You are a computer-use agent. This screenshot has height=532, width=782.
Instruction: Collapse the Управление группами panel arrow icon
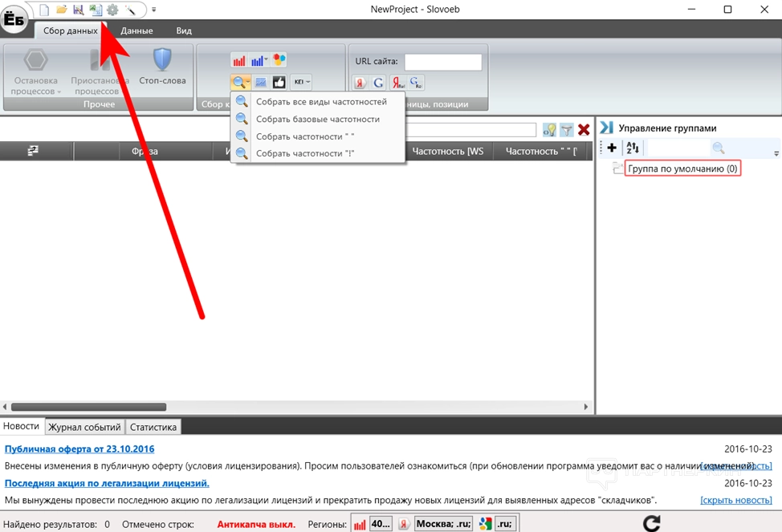[606, 128]
